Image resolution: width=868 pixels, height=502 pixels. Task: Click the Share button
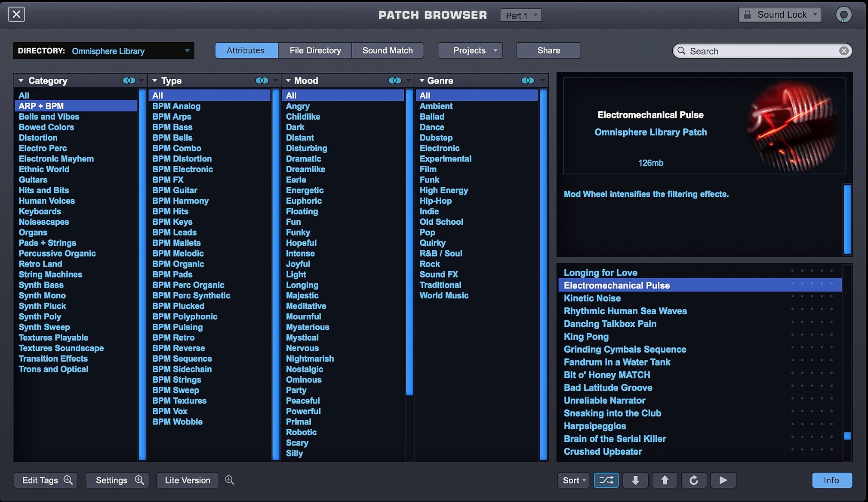tap(548, 50)
